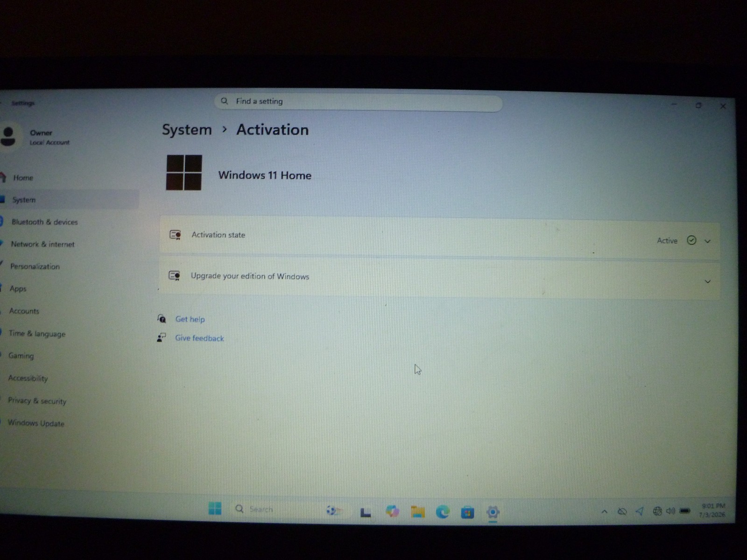This screenshot has width=747, height=560.
Task: Select the search magnifier icon in Find a setting
Action: click(225, 101)
